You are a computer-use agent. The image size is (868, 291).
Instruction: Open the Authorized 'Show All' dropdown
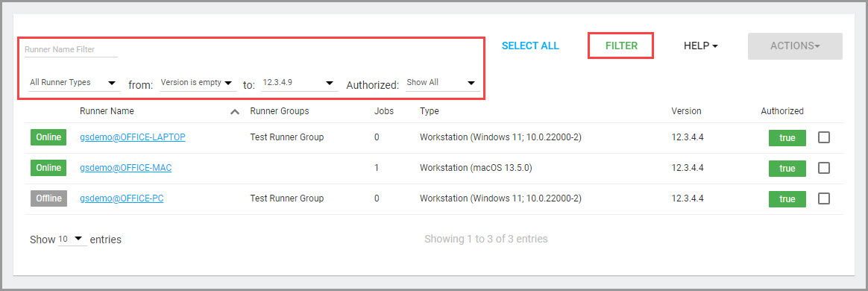point(442,83)
